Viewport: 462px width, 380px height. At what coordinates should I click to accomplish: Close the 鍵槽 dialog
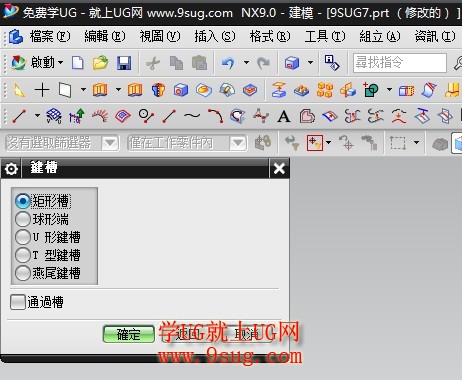(279, 168)
